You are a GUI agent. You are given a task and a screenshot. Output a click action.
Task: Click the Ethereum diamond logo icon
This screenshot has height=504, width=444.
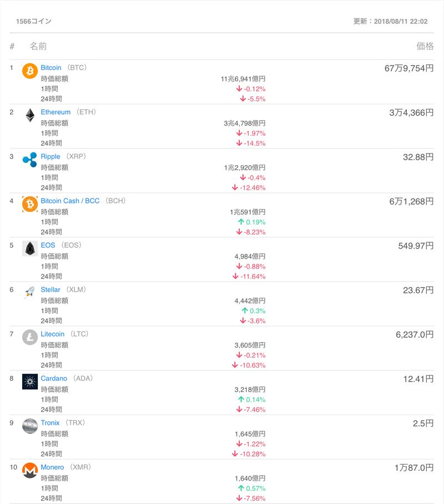point(30,115)
